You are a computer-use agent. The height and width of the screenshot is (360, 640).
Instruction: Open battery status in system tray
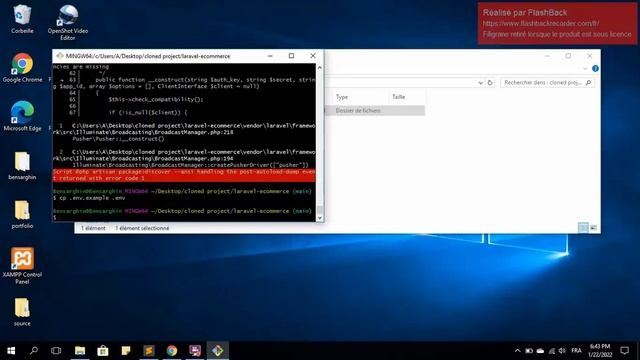point(529,351)
